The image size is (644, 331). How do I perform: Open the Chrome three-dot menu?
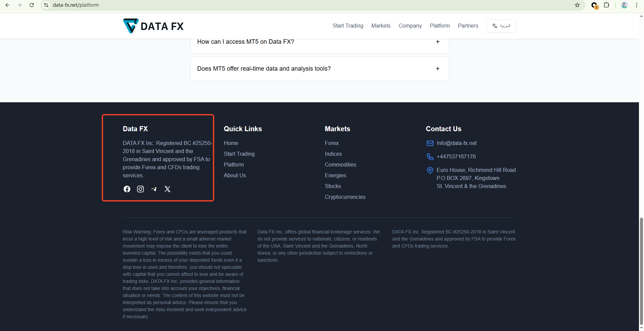[637, 5]
